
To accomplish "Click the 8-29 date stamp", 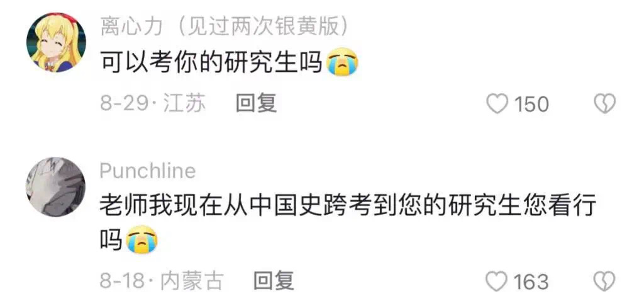I will [124, 104].
